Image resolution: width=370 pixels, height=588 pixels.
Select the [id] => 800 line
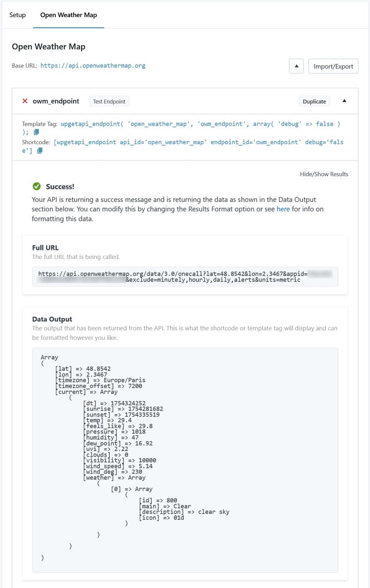pyautogui.click(x=158, y=500)
